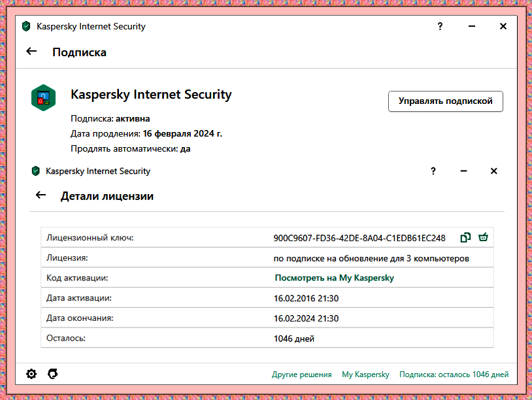
Task: Click the Осталось: label
Action: (x=66, y=338)
